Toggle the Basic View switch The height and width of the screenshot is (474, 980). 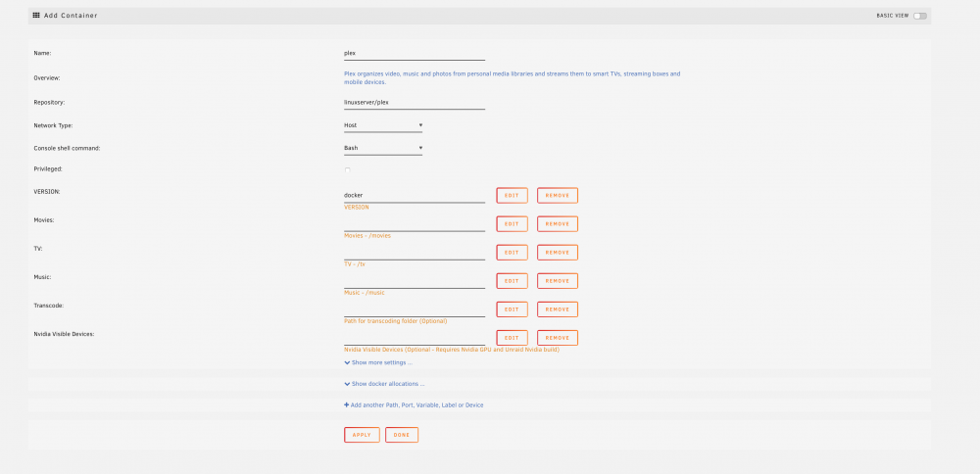click(920, 16)
